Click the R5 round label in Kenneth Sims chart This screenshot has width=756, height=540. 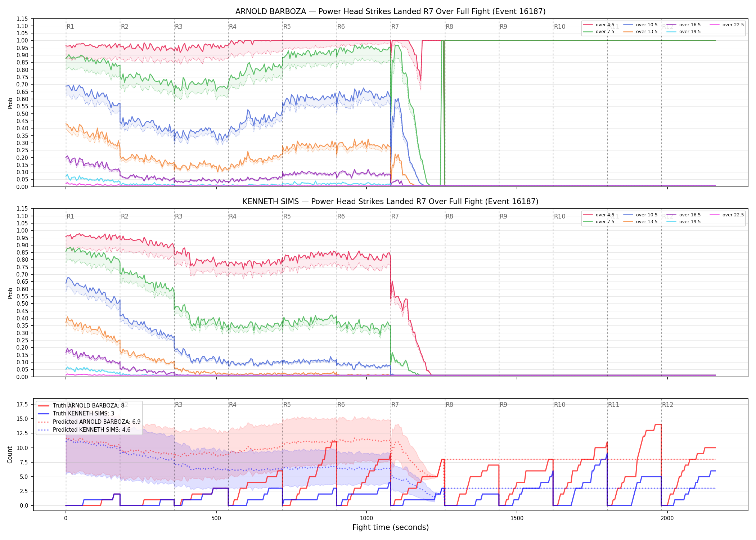pyautogui.click(x=287, y=216)
